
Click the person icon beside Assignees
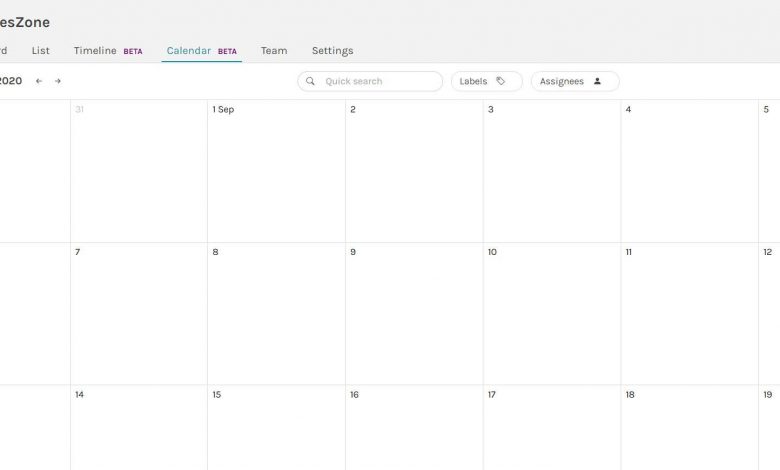(597, 81)
